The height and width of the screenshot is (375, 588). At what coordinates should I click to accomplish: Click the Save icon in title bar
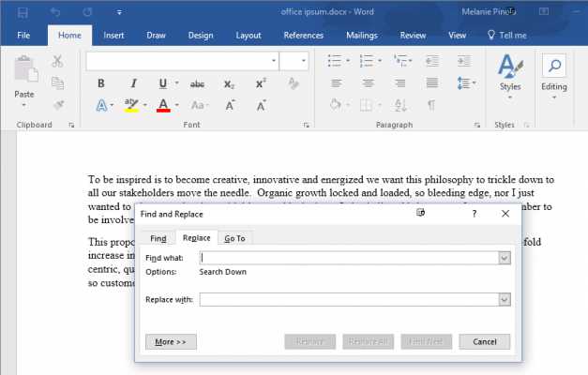coord(23,12)
